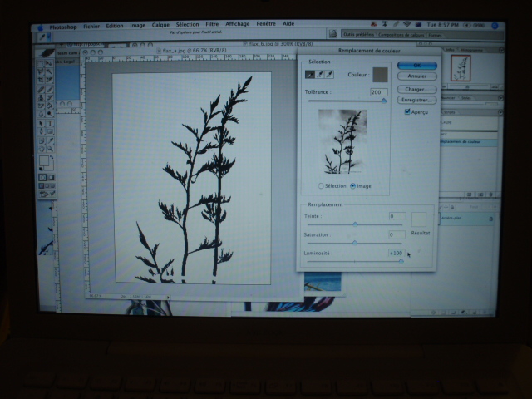Select the Path Selection tool
This screenshot has width=532, height=399.
[x=41, y=124]
